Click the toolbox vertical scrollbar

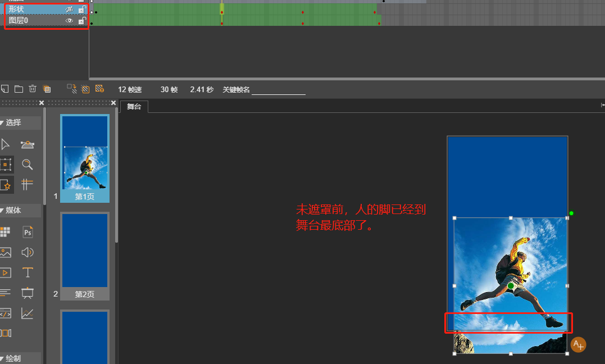[x=45, y=156]
